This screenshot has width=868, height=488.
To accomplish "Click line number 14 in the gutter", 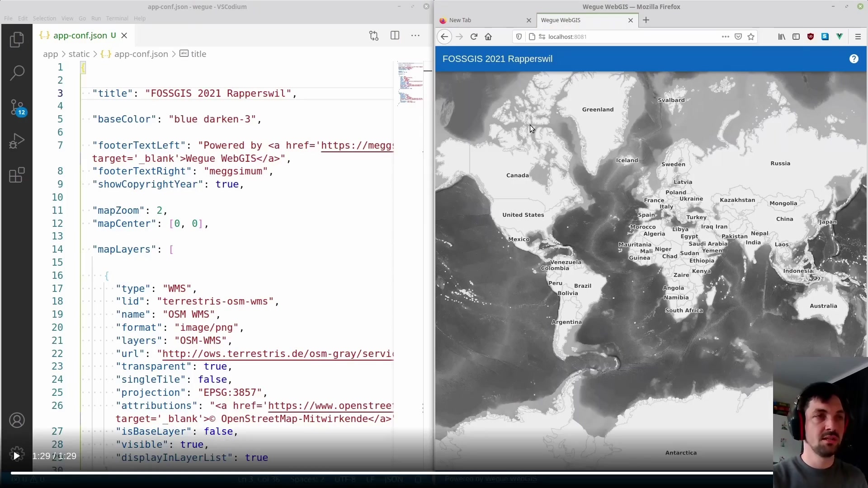I will pyautogui.click(x=57, y=249).
